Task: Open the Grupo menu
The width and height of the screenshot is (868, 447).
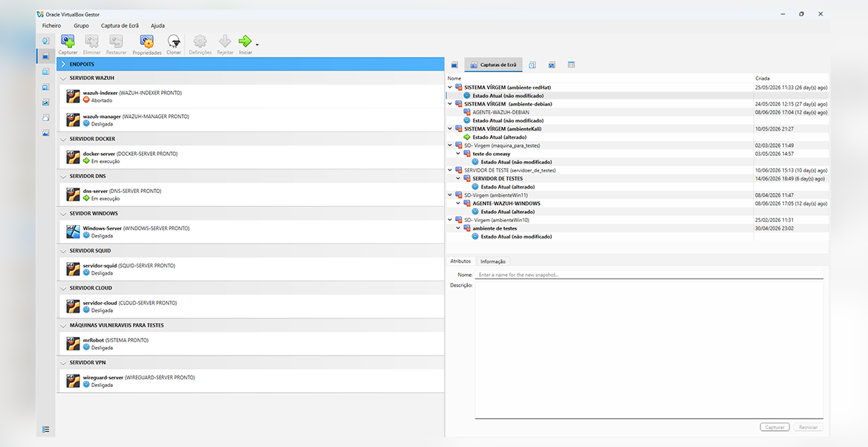Action: [x=81, y=25]
